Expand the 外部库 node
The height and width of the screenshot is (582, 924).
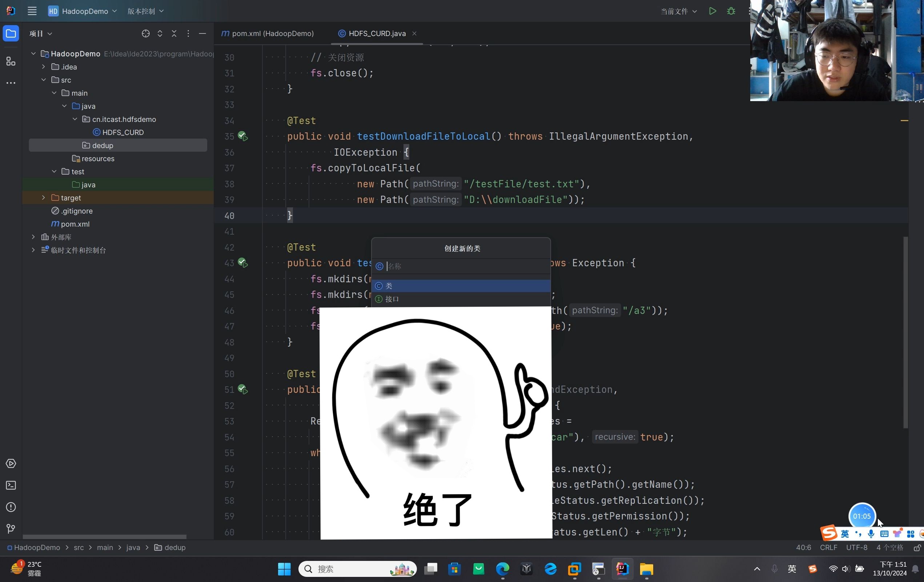tap(33, 237)
